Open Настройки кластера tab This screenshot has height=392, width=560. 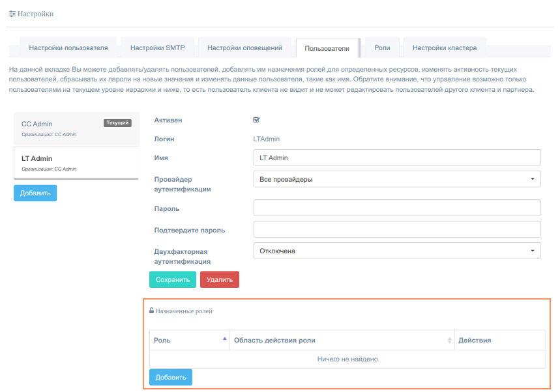click(x=444, y=48)
